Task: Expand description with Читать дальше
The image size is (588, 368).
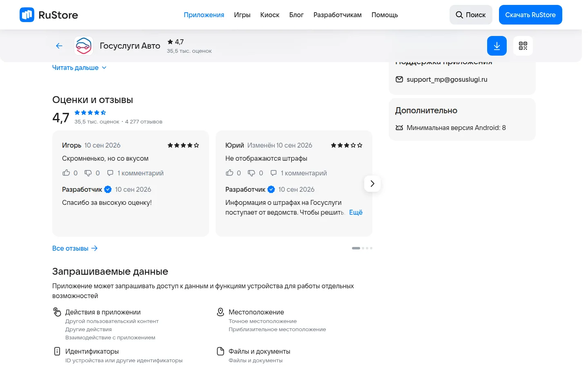Action: coord(79,67)
